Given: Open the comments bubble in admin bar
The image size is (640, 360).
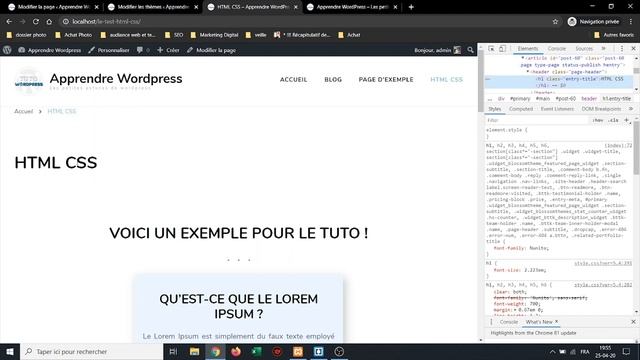Looking at the screenshot, I should pos(143,50).
